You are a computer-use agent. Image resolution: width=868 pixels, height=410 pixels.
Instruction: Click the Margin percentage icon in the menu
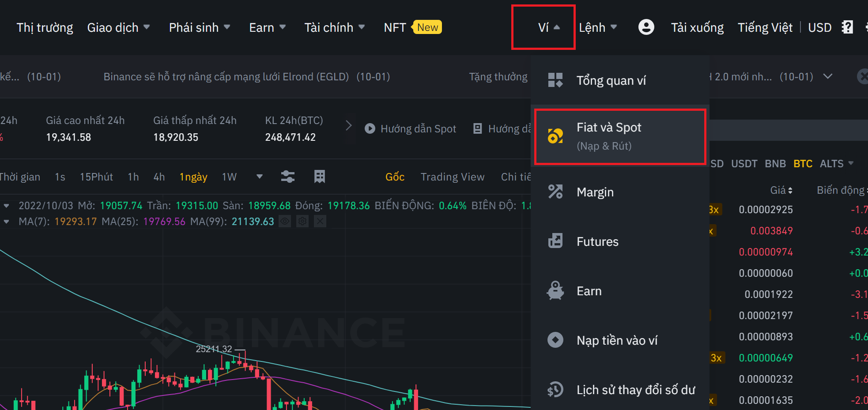tap(555, 192)
